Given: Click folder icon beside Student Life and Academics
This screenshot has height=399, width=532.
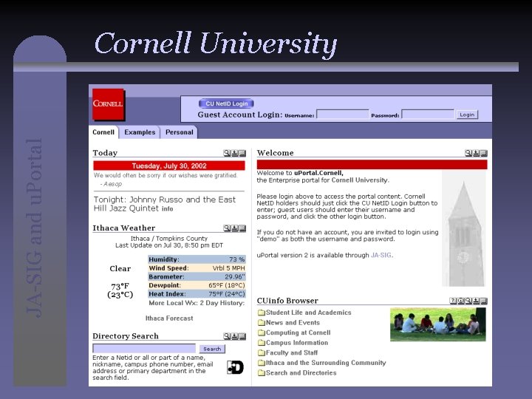Looking at the screenshot, I should (x=262, y=313).
